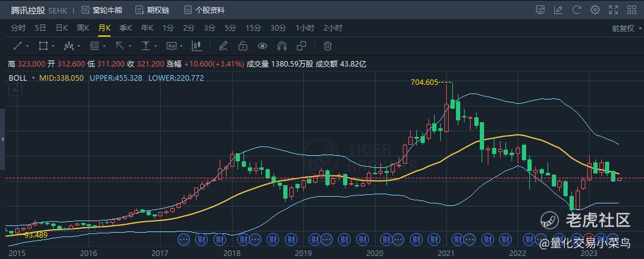This screenshot has width=644, height=259.
Task: Expand the arrow tool dropdown arrow
Action: [x=130, y=46]
